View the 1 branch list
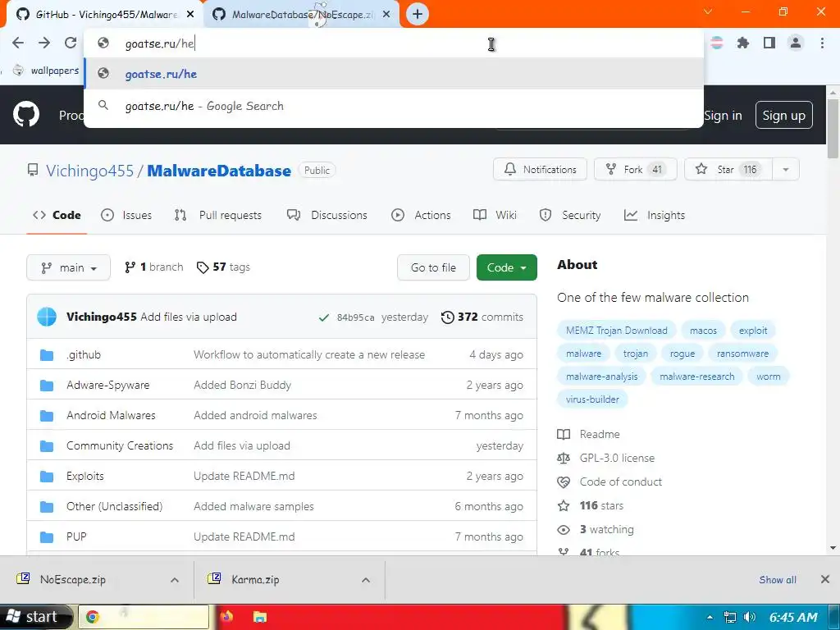This screenshot has height=630, width=840. [153, 267]
